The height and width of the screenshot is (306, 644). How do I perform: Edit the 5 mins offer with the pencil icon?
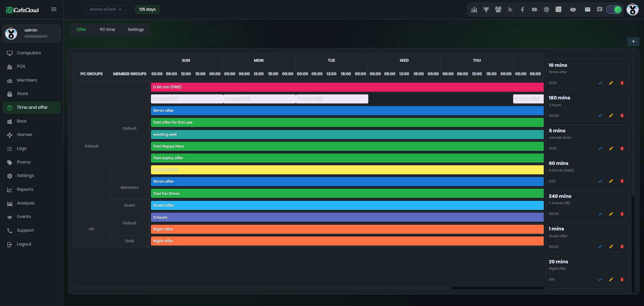(x=611, y=148)
